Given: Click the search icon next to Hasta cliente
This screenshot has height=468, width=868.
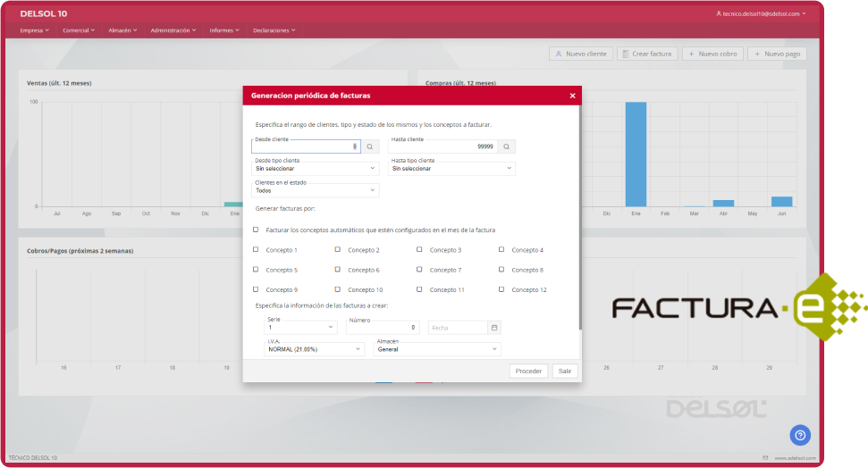Looking at the screenshot, I should click(506, 146).
